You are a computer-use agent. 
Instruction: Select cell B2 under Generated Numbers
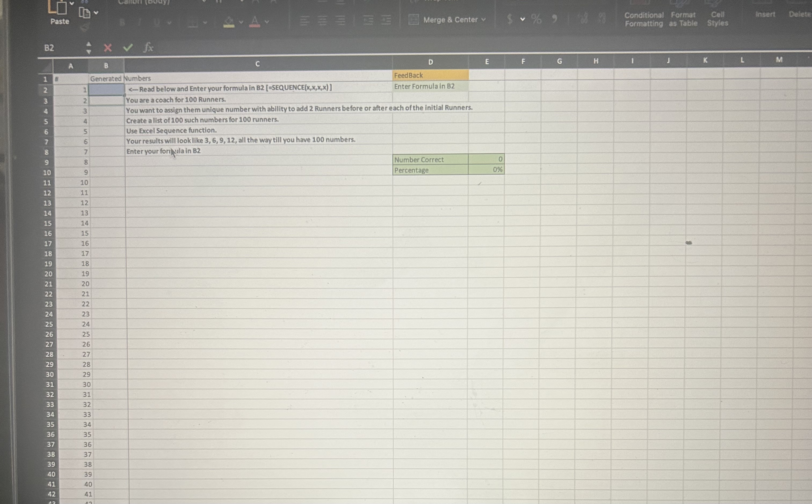pos(106,90)
